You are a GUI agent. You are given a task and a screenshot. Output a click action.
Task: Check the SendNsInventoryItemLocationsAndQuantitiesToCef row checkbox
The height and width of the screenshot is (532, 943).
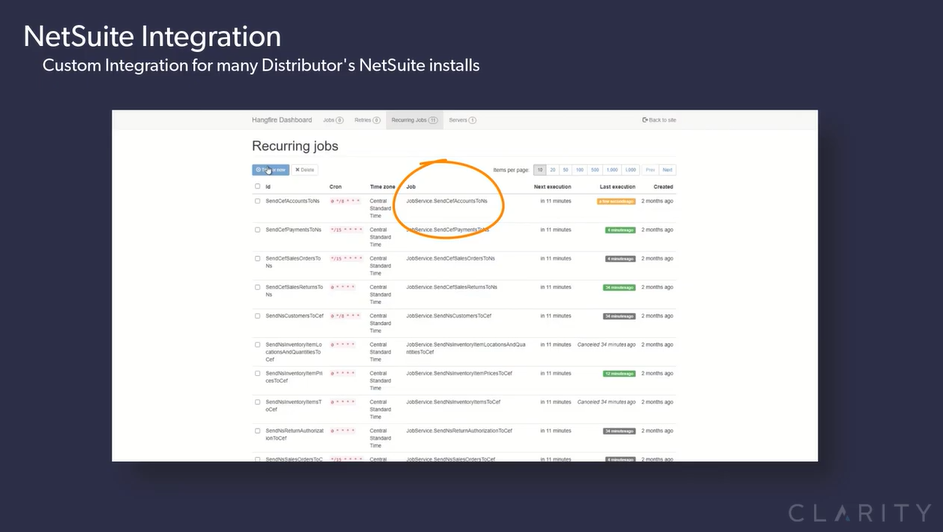pyautogui.click(x=257, y=345)
